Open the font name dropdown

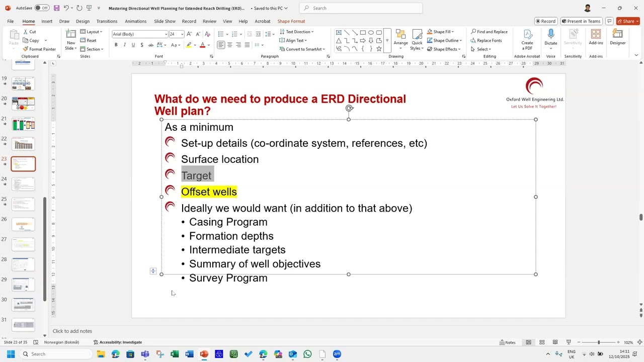click(166, 34)
